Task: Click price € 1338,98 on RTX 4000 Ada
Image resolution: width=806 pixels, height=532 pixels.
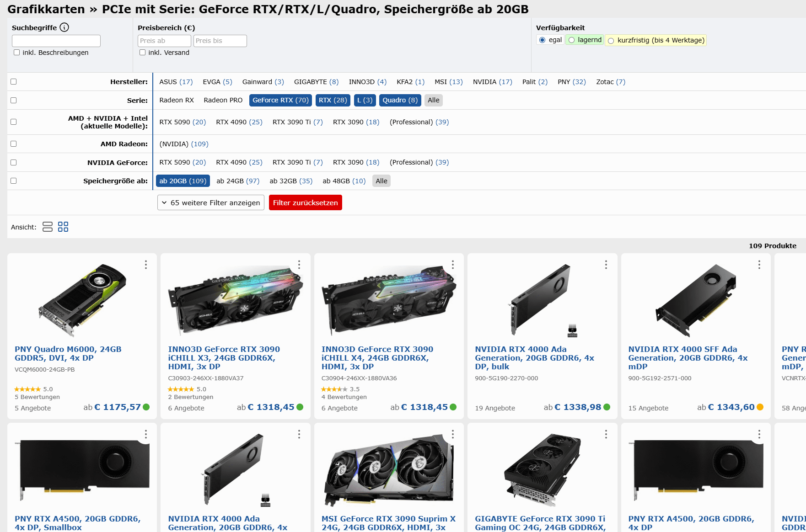Action: pyautogui.click(x=578, y=407)
